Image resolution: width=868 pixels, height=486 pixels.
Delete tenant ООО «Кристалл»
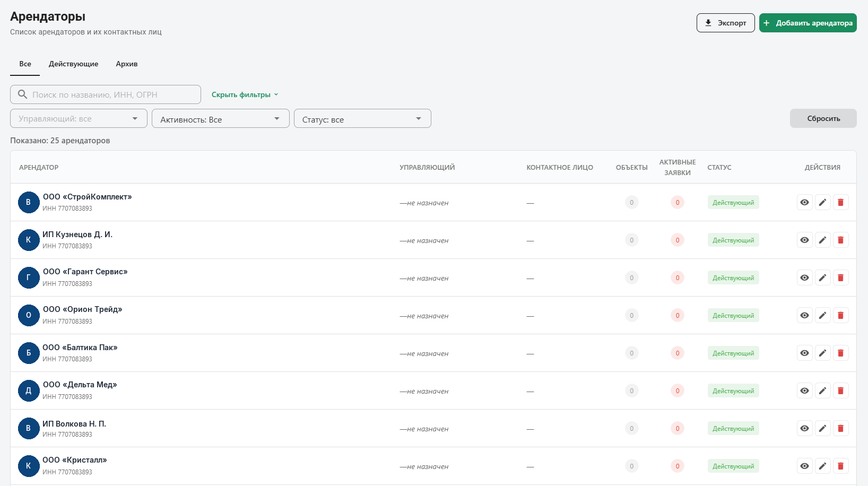pos(840,466)
